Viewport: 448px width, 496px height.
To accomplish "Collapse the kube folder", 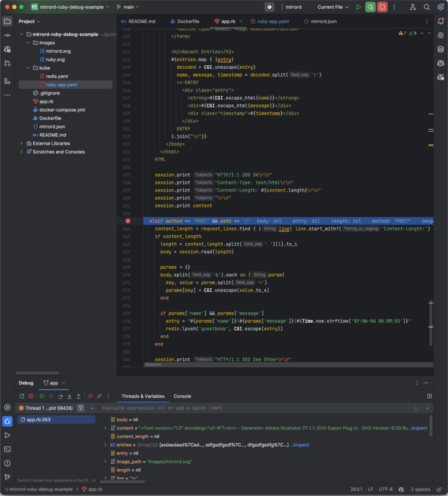I will point(28,68).
